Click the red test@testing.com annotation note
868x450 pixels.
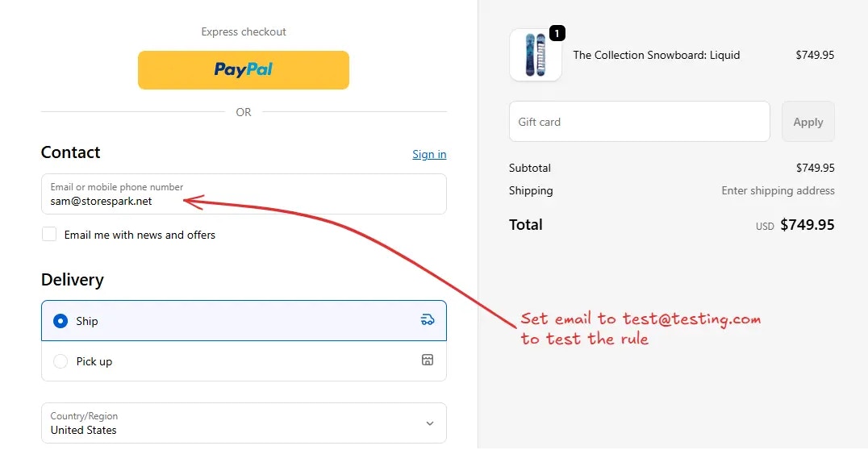point(641,328)
